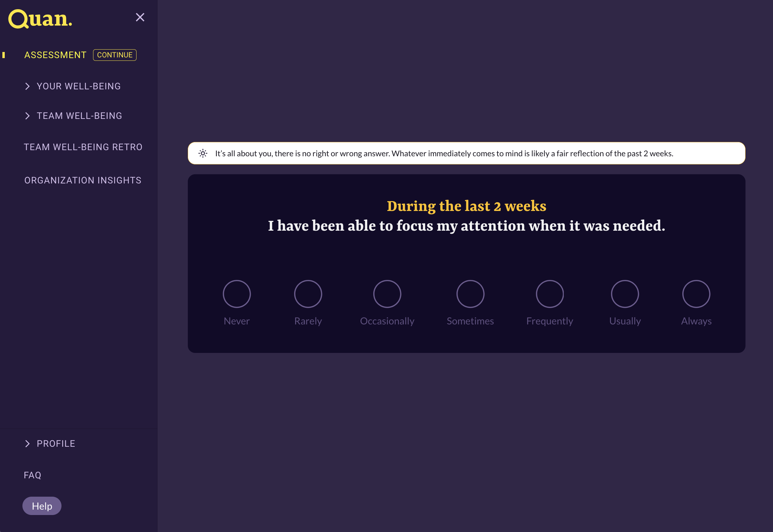The width and height of the screenshot is (773, 532).
Task: Select the Never radio option
Action: pyautogui.click(x=237, y=294)
